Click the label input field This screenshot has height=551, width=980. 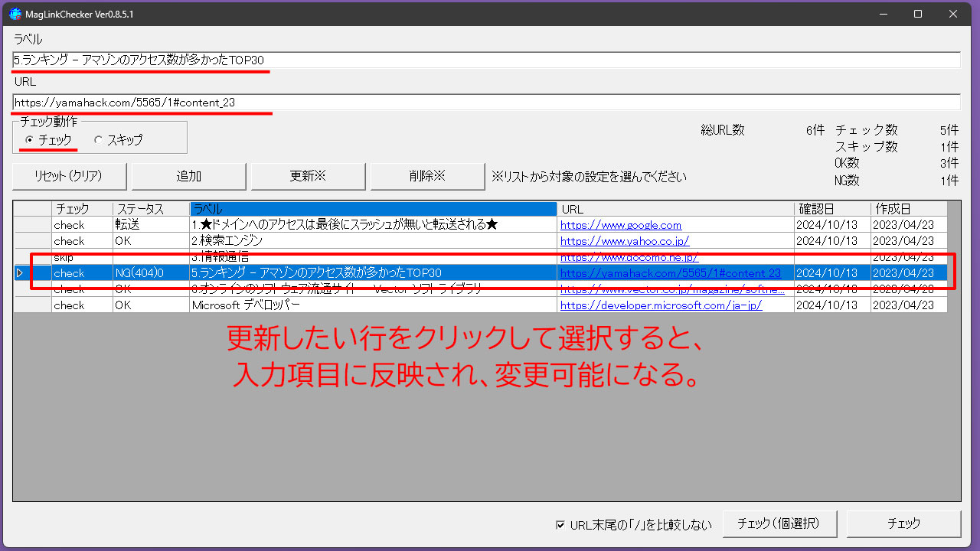[486, 60]
